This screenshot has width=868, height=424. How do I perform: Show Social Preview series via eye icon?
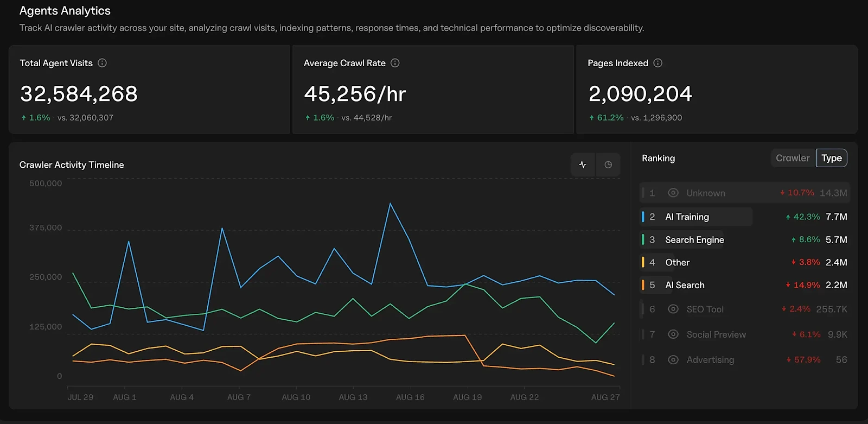pyautogui.click(x=673, y=334)
